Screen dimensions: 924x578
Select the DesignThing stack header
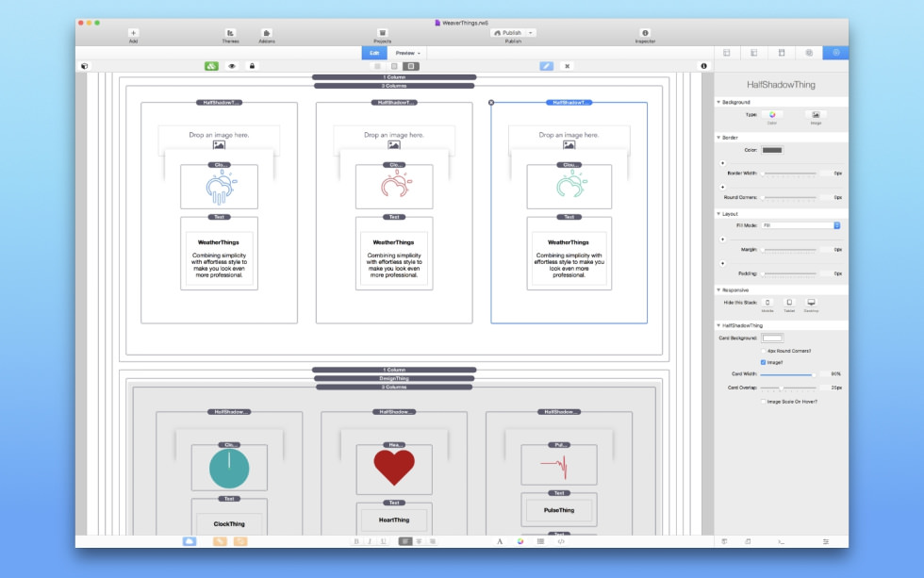coord(394,378)
